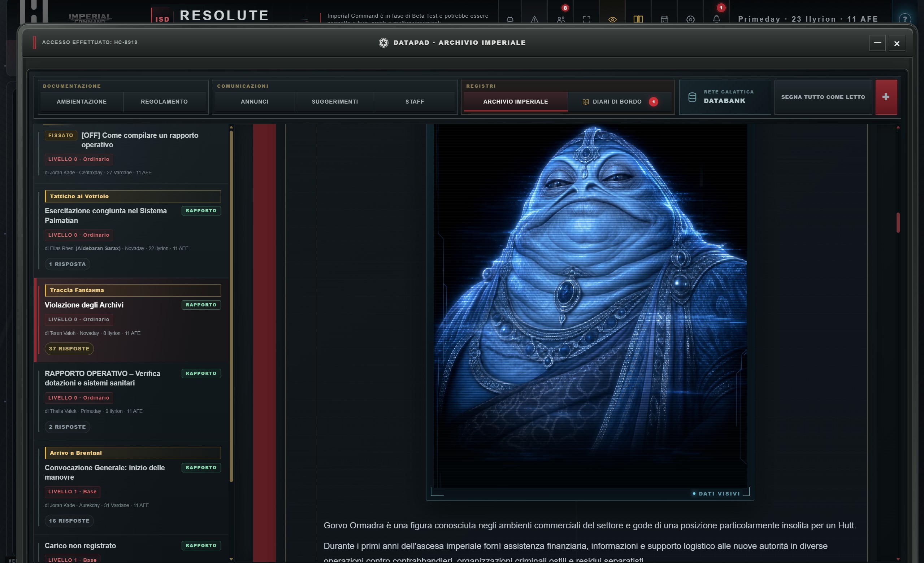The width and height of the screenshot is (924, 563).
Task: Click the warning triangle icon
Action: 534,19
